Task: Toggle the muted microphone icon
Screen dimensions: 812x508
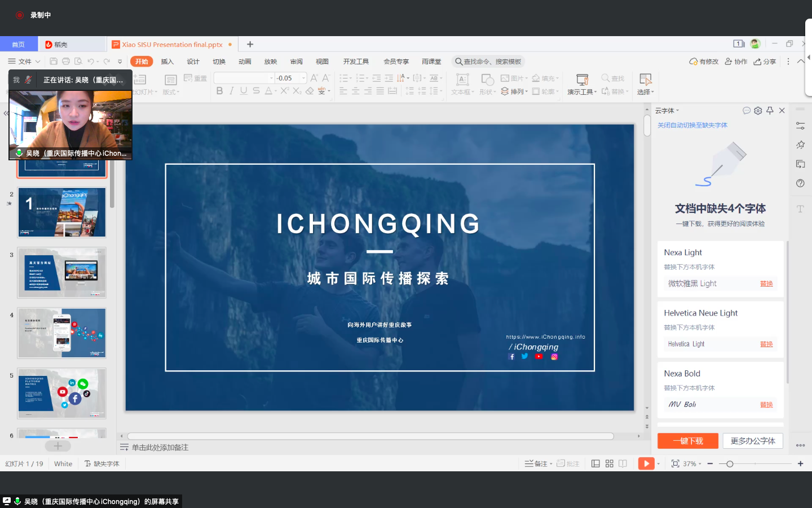Action: point(28,80)
